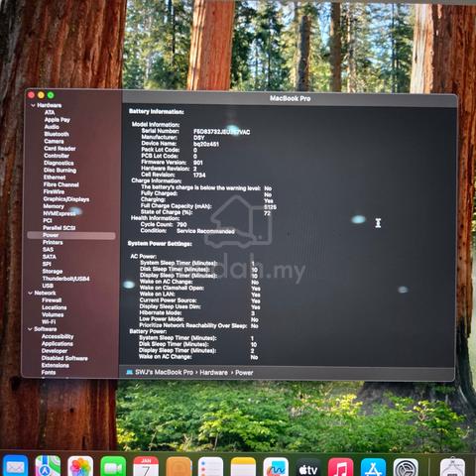476x476 pixels.
Task: Show Graphics/Displays information
Action: 66,199
